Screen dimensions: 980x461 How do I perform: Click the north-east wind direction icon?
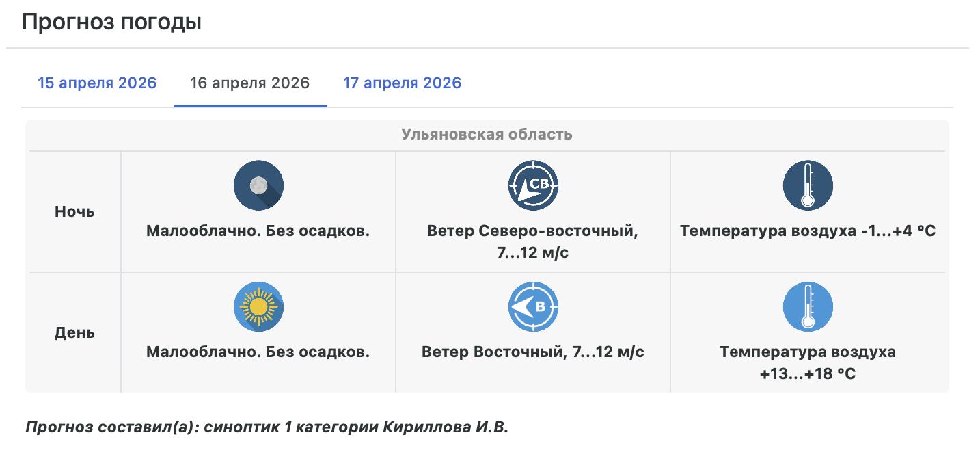[x=533, y=185]
